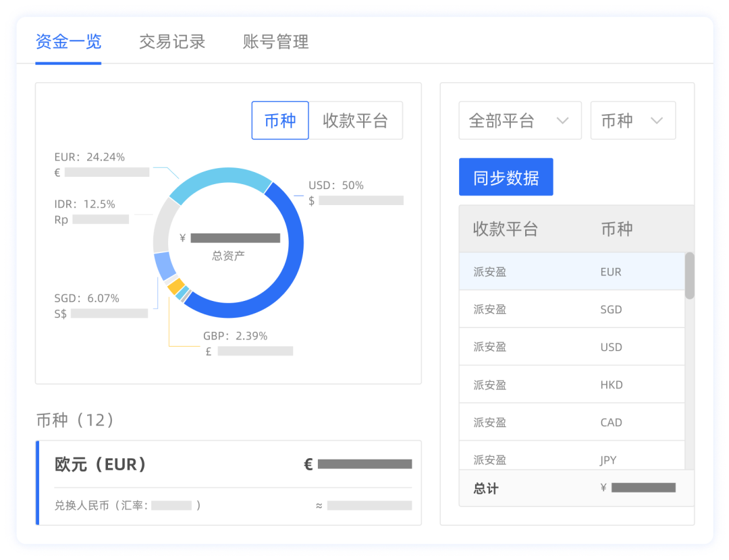This screenshot has height=560, width=729.
Task: Click the EUR: 24.24% chart label
Action: pos(89,157)
